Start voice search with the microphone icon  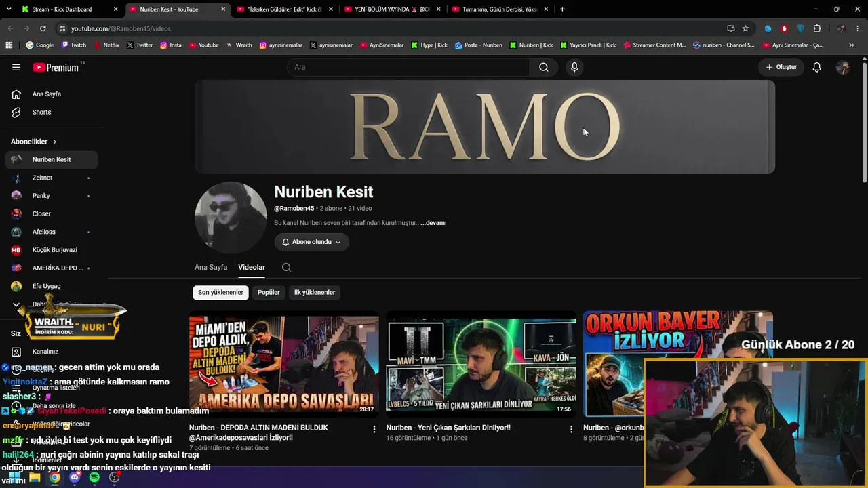(x=574, y=67)
